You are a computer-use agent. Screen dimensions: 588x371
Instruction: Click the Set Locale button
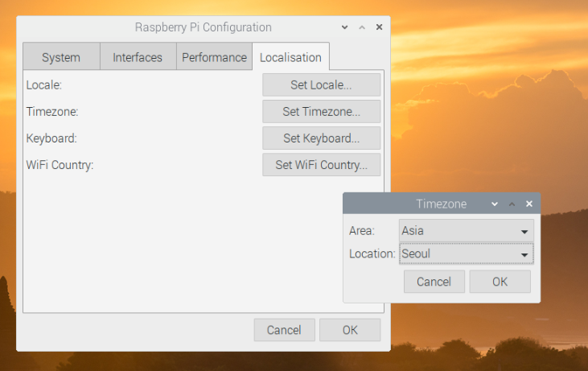point(322,85)
